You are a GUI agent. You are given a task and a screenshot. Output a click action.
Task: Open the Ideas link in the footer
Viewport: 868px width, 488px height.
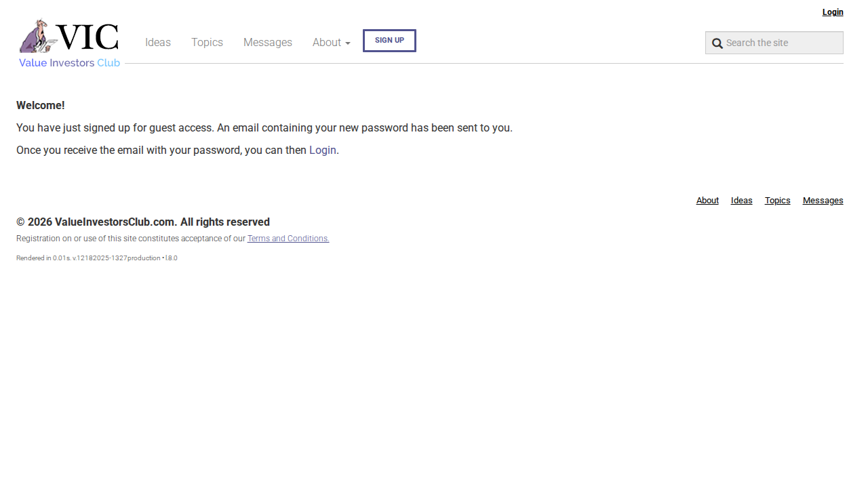(742, 201)
